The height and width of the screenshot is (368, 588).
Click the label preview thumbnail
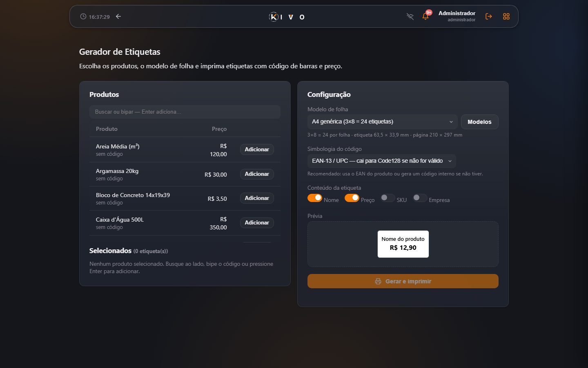tap(403, 244)
